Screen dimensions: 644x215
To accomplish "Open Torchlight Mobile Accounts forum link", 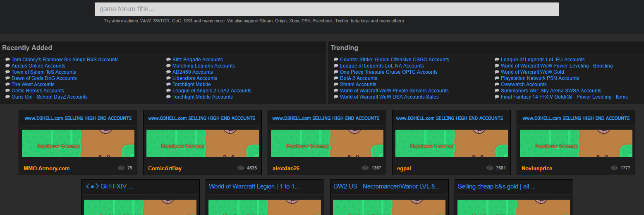I will [203, 97].
